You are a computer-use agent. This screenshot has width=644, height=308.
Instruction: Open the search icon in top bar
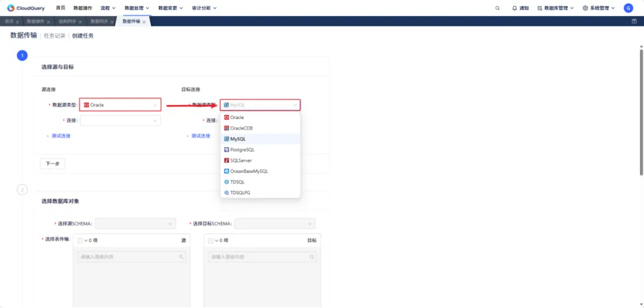pyautogui.click(x=498, y=8)
